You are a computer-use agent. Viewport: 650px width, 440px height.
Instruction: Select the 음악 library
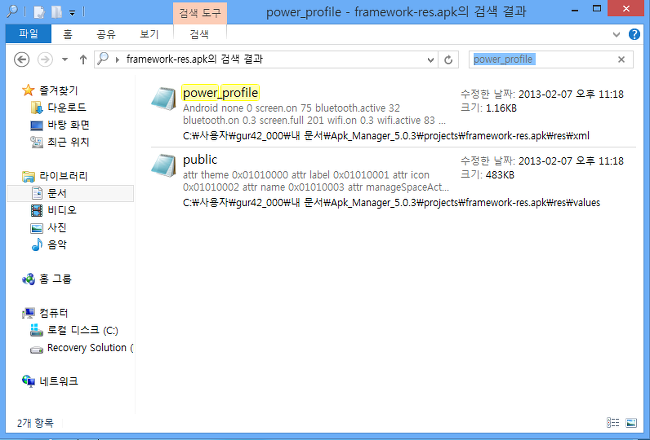click(x=57, y=244)
